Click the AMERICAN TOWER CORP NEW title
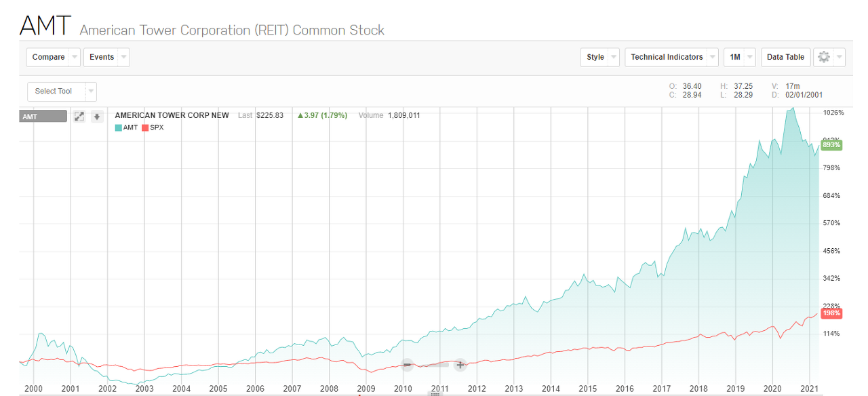This screenshot has width=868, height=396. tap(172, 115)
